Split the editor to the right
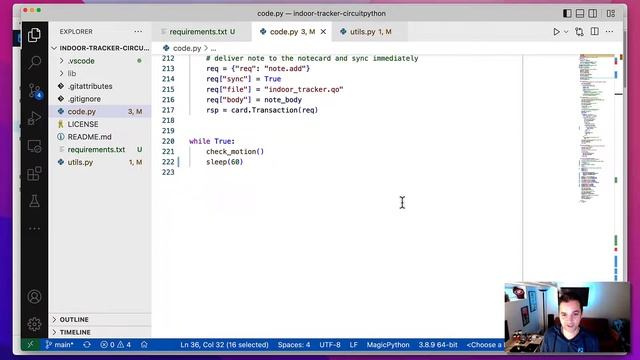The image size is (640, 360). coord(595,31)
